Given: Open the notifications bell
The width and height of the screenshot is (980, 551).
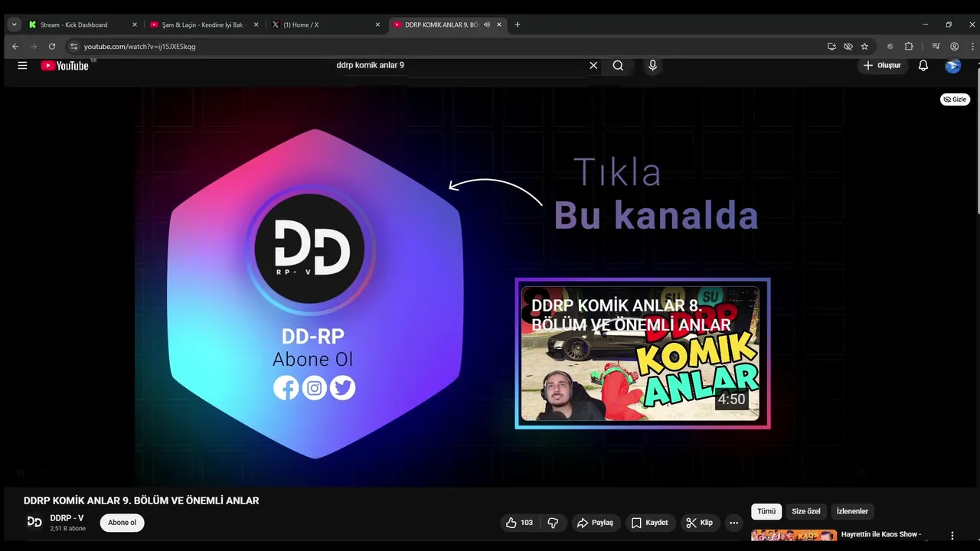Looking at the screenshot, I should pyautogui.click(x=923, y=66).
